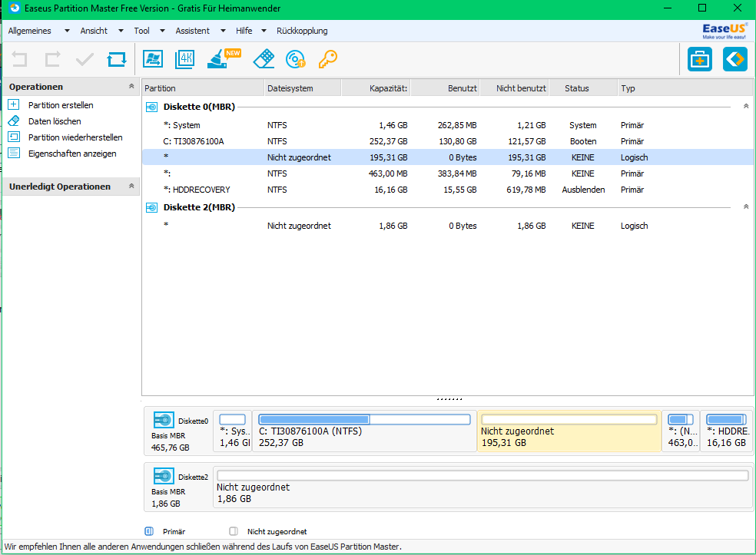Open the Allgemeines menu

(29, 31)
